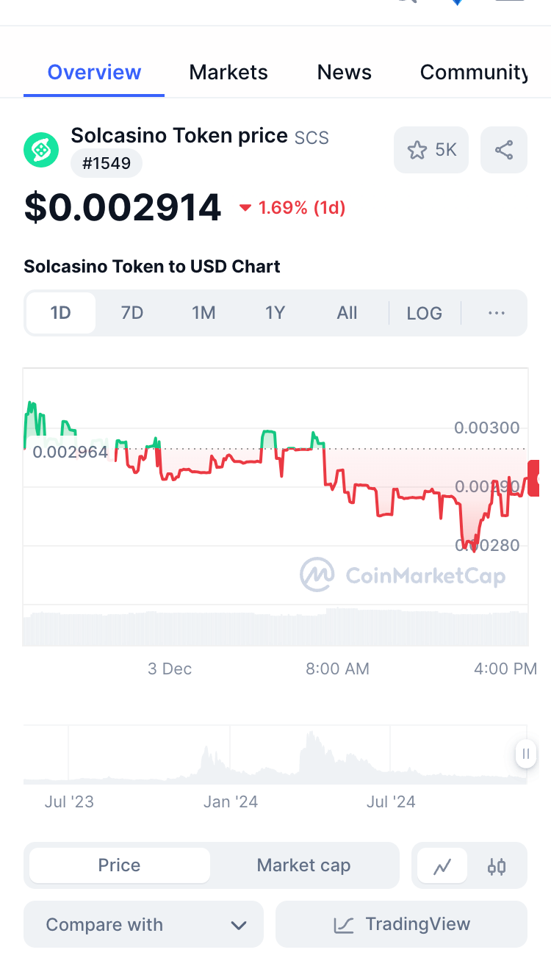The width and height of the screenshot is (551, 980).
Task: Select the Price toggle option
Action: click(x=120, y=865)
